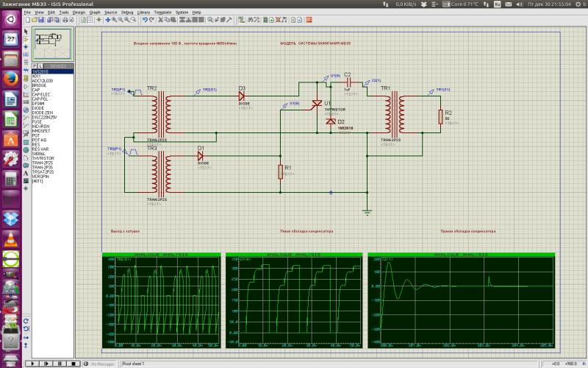Click the 'P' pick devices button

coord(35,66)
